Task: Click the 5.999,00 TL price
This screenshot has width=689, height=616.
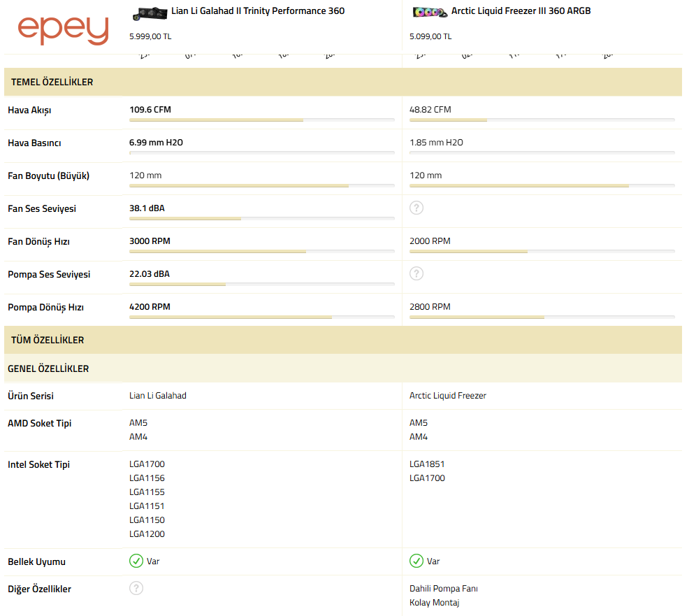Action: [x=150, y=36]
